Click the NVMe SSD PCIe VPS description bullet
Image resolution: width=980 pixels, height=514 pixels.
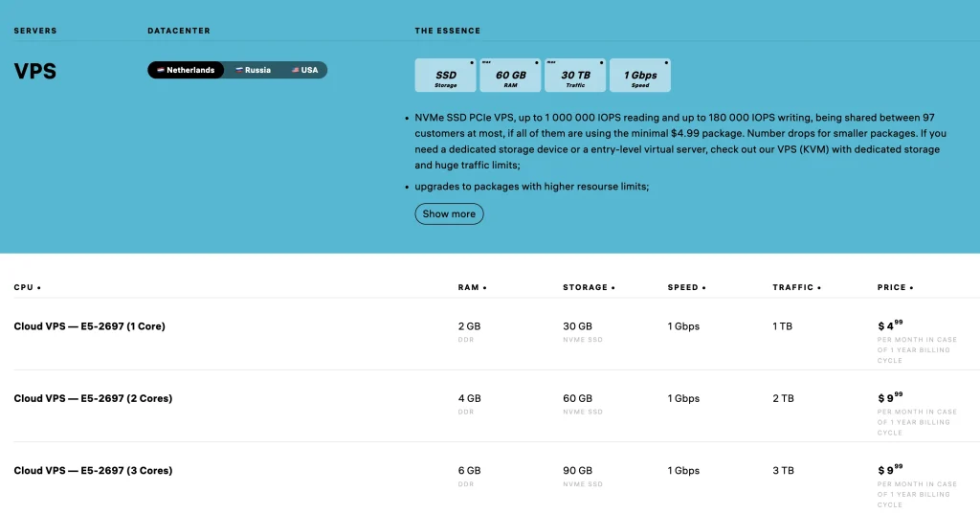(680, 142)
